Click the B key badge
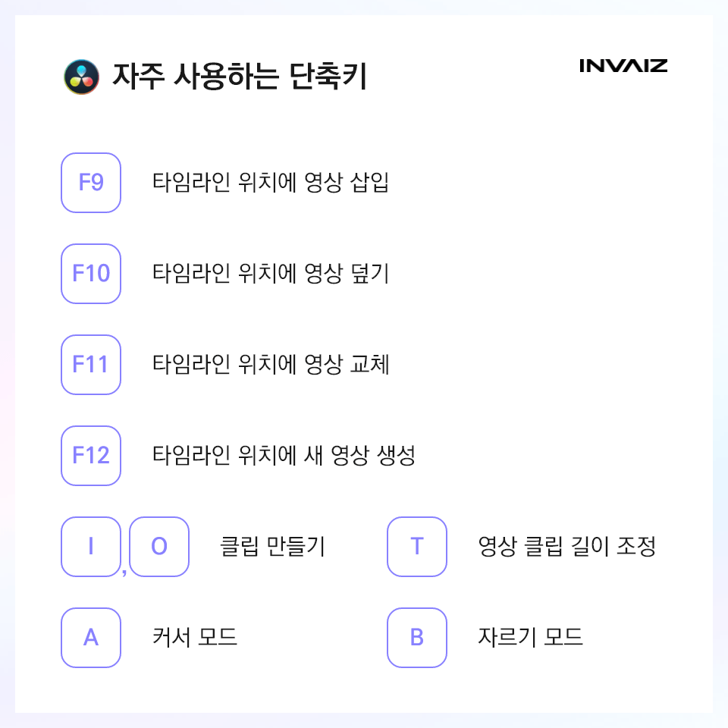 (417, 638)
